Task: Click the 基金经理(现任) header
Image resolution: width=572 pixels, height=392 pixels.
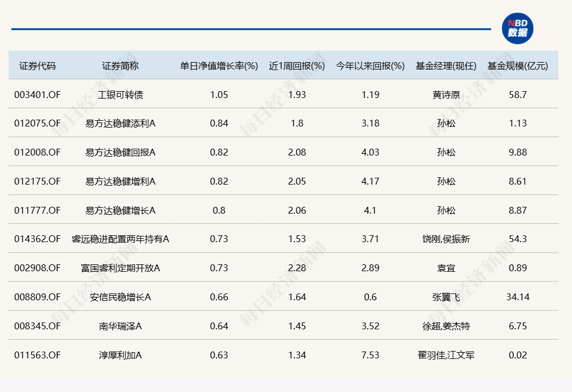Action: [x=446, y=66]
